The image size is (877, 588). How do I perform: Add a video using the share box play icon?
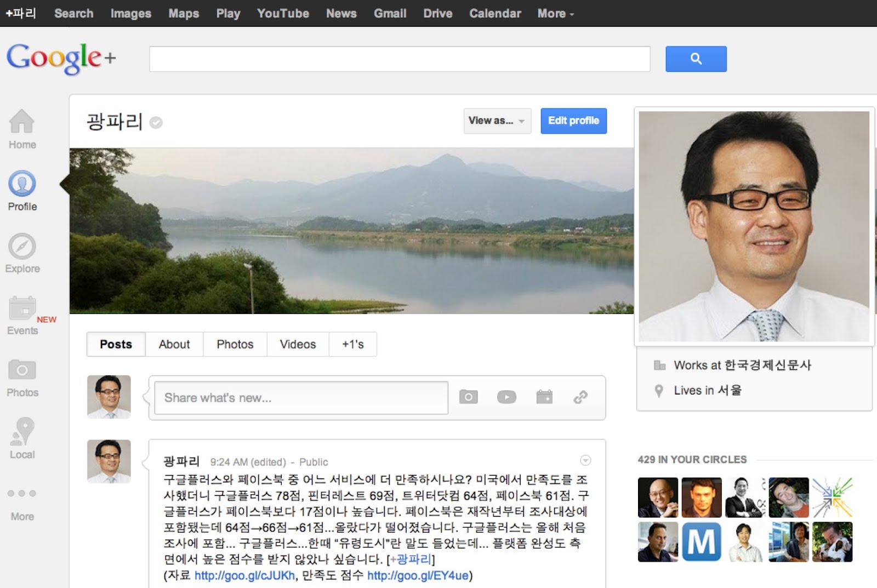tap(506, 397)
